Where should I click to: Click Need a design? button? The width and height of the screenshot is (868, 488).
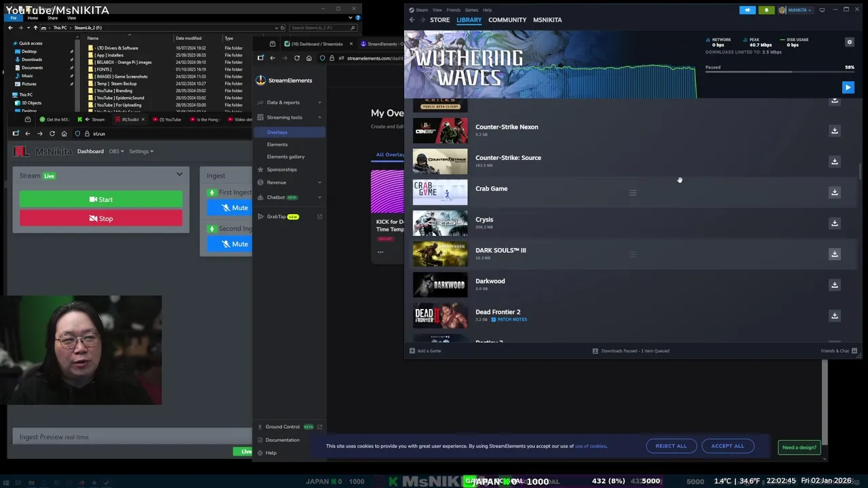click(800, 447)
